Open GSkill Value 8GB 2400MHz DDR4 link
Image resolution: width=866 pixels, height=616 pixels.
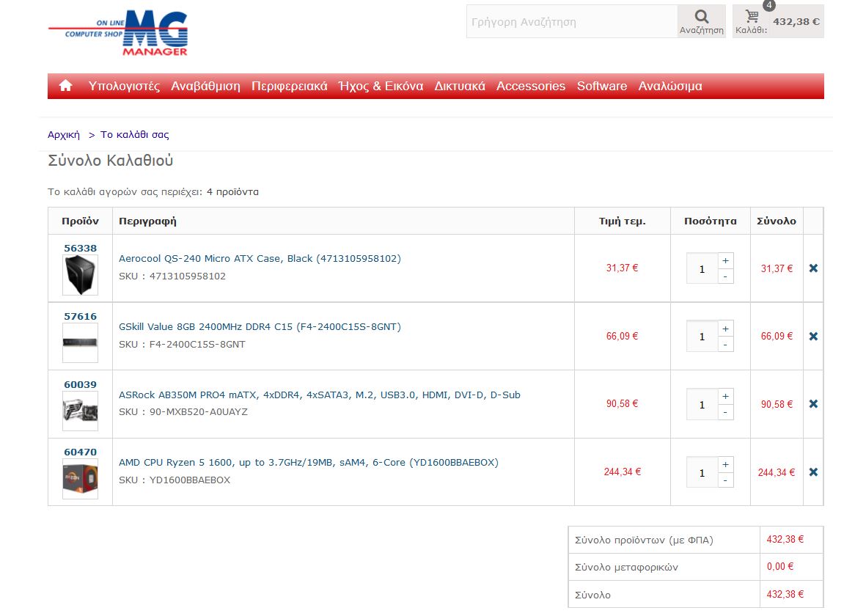point(260,326)
